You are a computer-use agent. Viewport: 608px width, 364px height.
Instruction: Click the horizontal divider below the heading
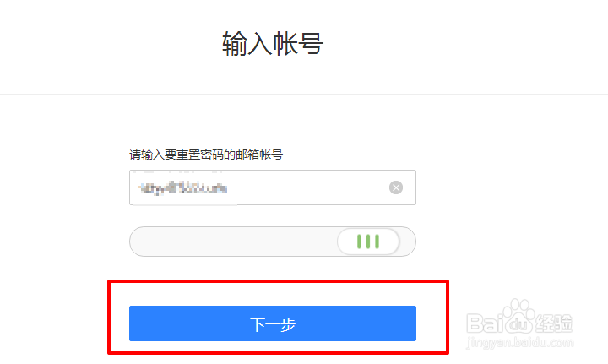(x=304, y=94)
